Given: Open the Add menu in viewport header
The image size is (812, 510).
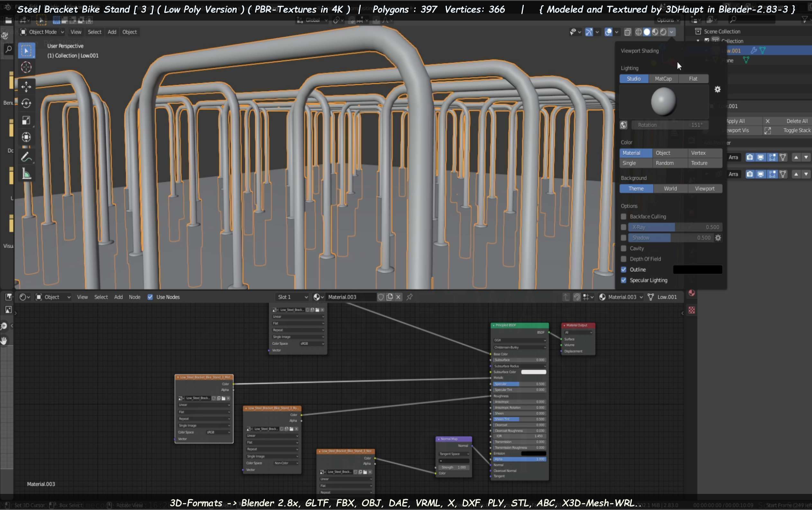Looking at the screenshot, I should (112, 32).
